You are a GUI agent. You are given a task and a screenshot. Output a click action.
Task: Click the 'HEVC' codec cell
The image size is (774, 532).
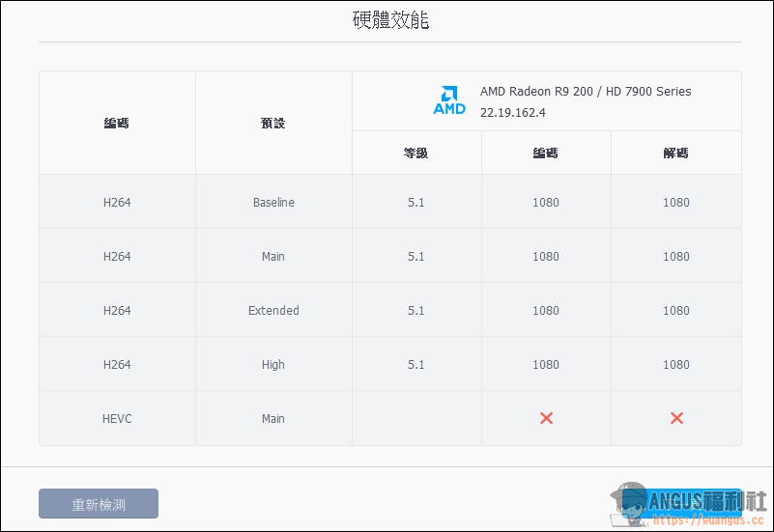point(117,419)
